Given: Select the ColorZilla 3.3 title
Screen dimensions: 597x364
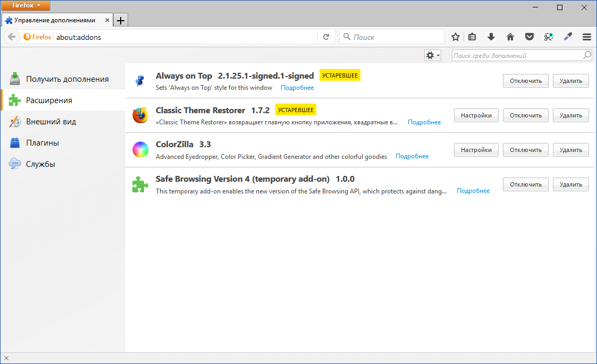Looking at the screenshot, I should tap(183, 145).
